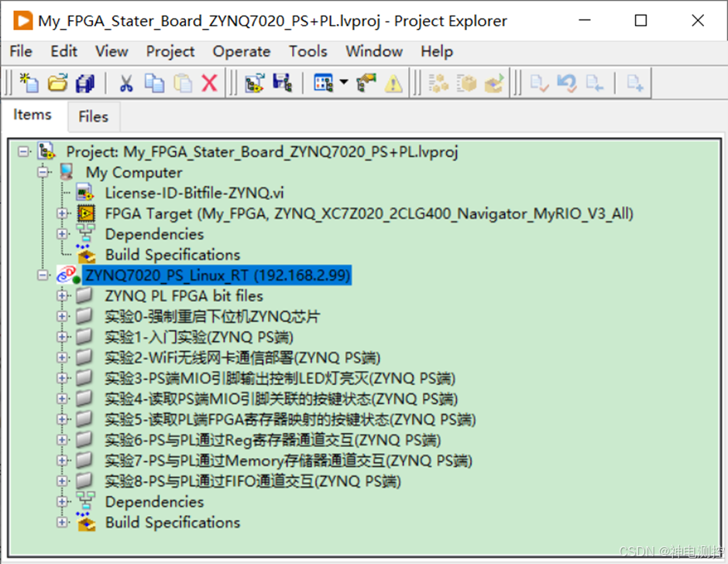Open the Tools menu
The height and width of the screenshot is (564, 728).
307,52
